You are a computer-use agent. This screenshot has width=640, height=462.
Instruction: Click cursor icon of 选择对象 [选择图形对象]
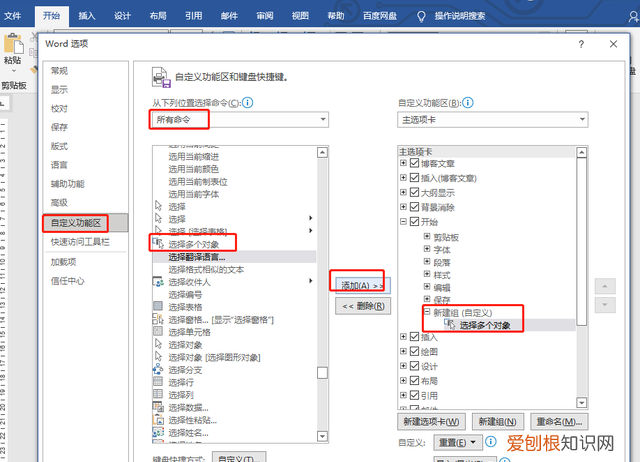click(158, 357)
